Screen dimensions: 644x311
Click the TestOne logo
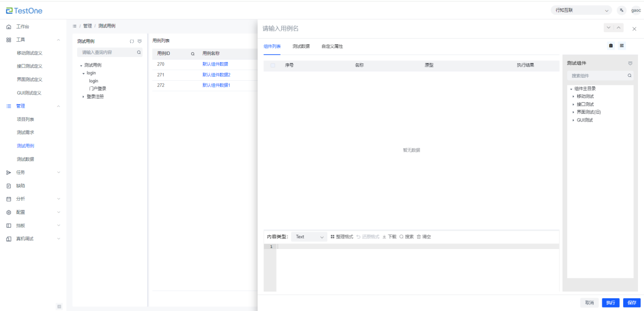(24, 11)
